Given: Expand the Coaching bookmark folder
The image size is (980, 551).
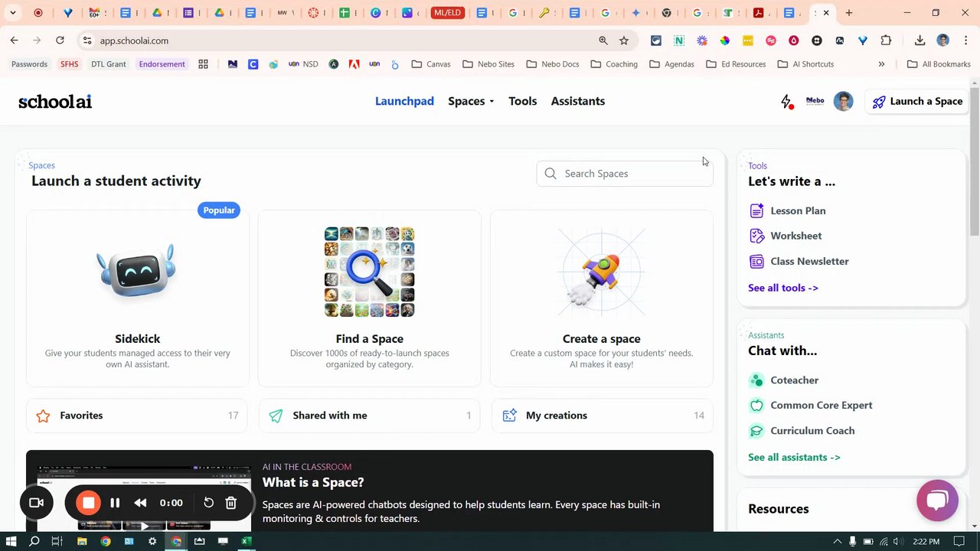Looking at the screenshot, I should 614,64.
